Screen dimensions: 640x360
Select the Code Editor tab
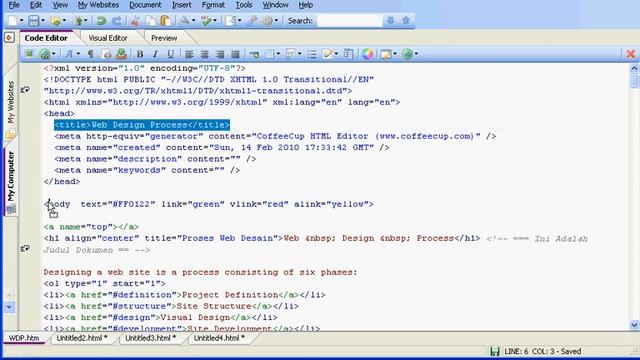coord(46,38)
